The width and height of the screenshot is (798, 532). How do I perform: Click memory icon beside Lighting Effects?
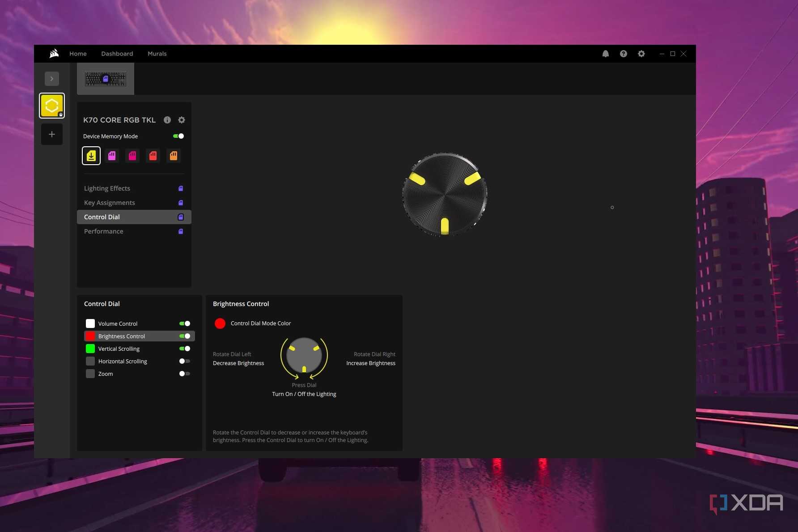(181, 188)
